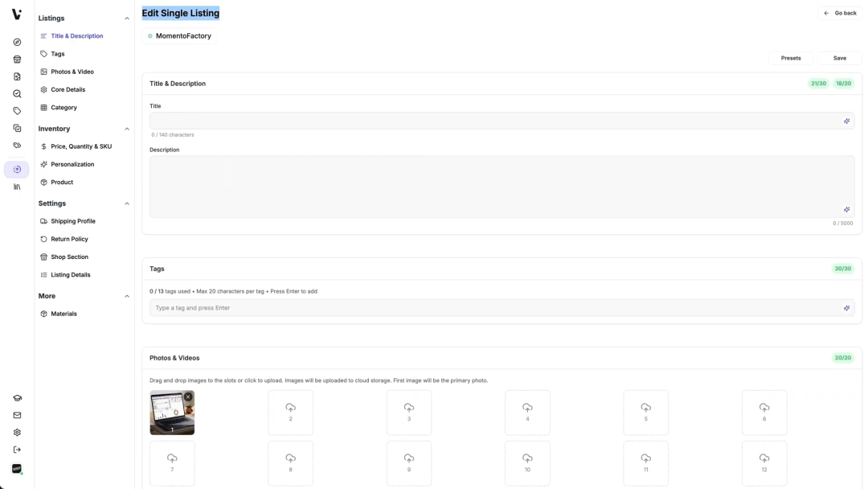
Task: Click the Go back button
Action: pyautogui.click(x=840, y=13)
